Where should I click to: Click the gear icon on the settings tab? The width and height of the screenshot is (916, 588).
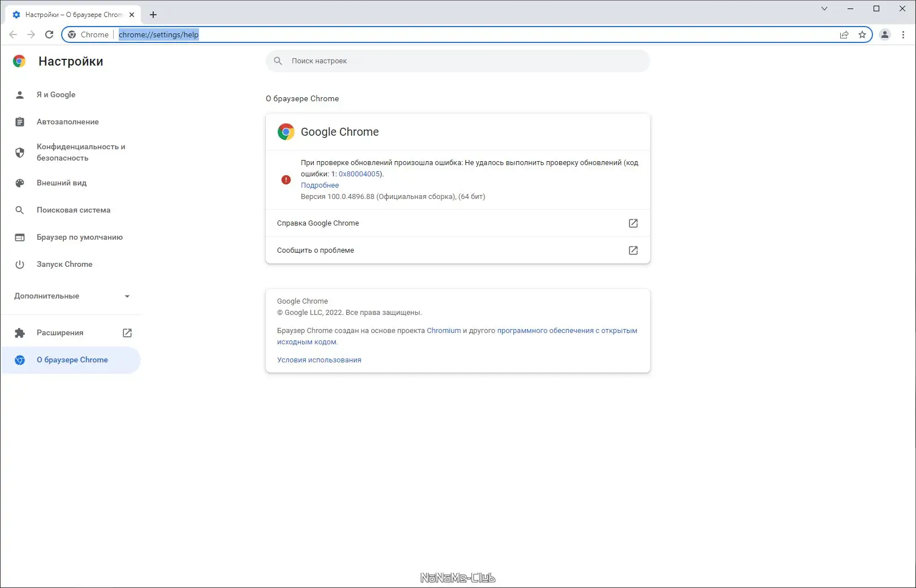16,15
